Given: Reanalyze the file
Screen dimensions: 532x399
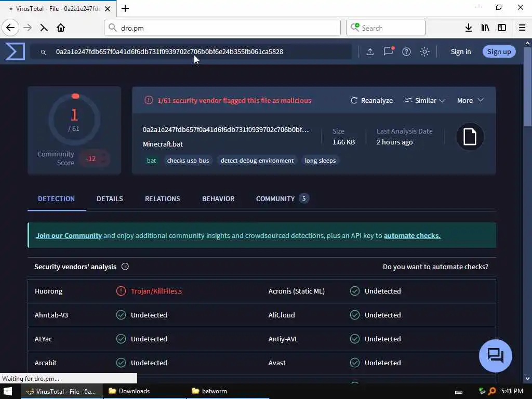Looking at the screenshot, I should click(x=371, y=100).
